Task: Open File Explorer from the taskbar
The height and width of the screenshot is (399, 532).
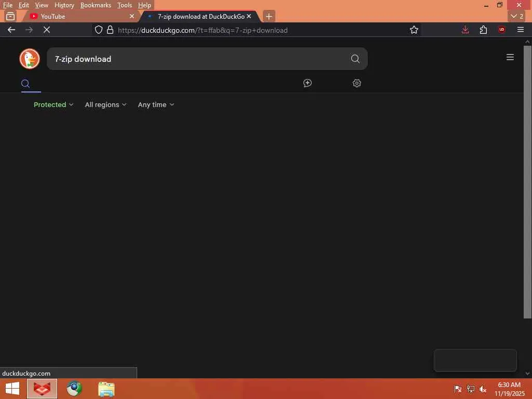Action: (106, 389)
